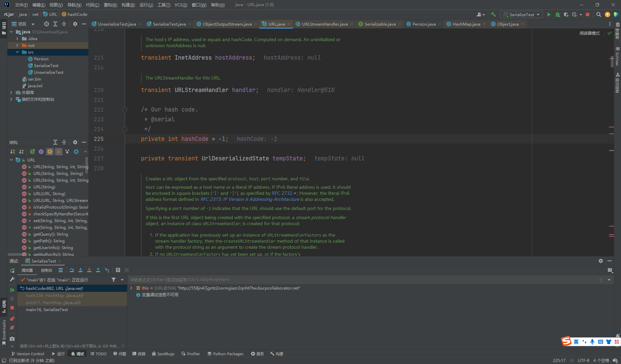
Task: Open the thread selector dropdown arrow
Action: click(122, 280)
